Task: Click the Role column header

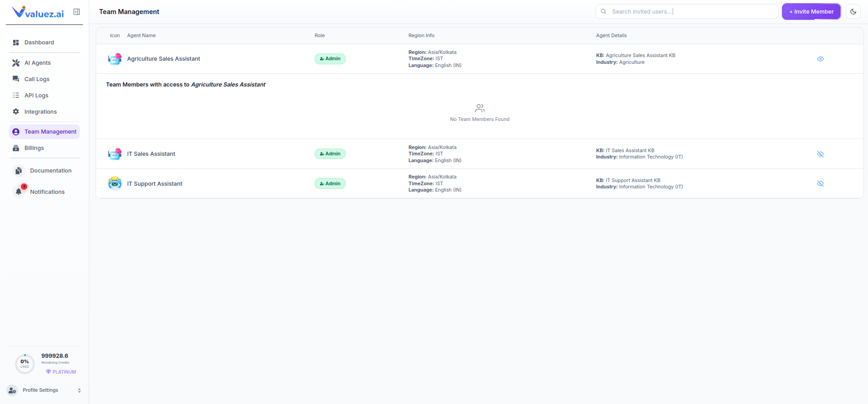Action: click(320, 35)
